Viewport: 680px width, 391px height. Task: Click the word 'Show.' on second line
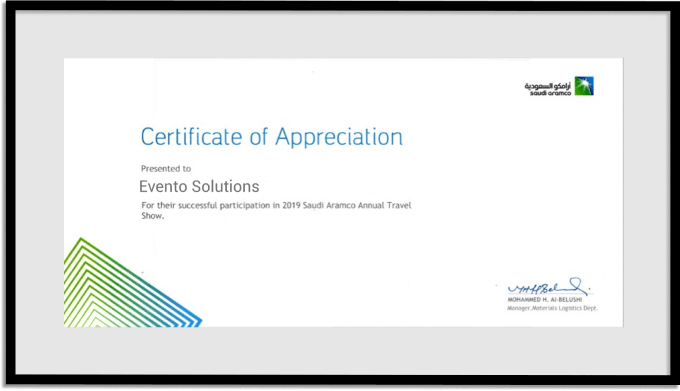tap(153, 215)
